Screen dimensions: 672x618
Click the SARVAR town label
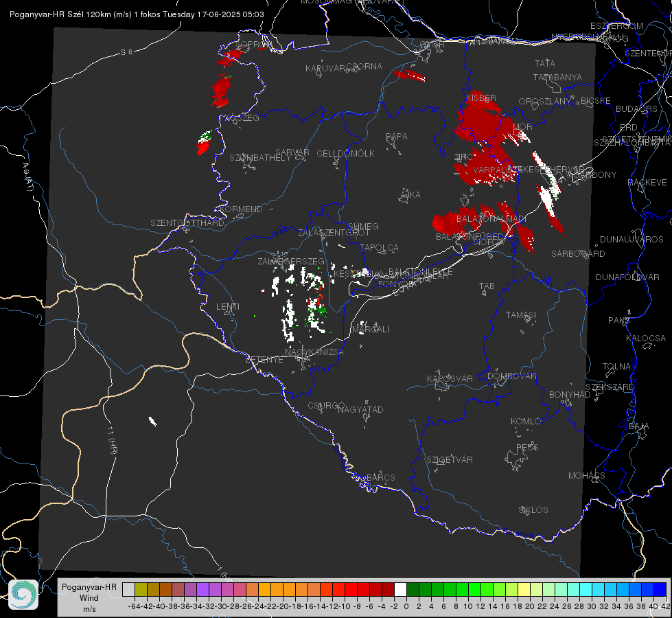[x=292, y=152]
